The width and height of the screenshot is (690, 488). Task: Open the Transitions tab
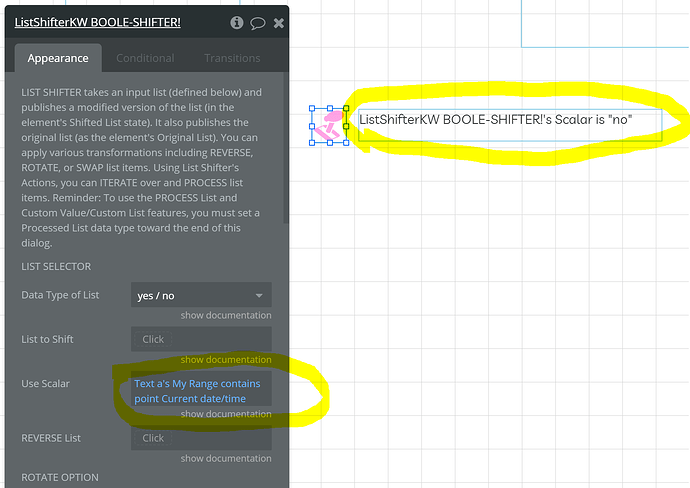232,58
